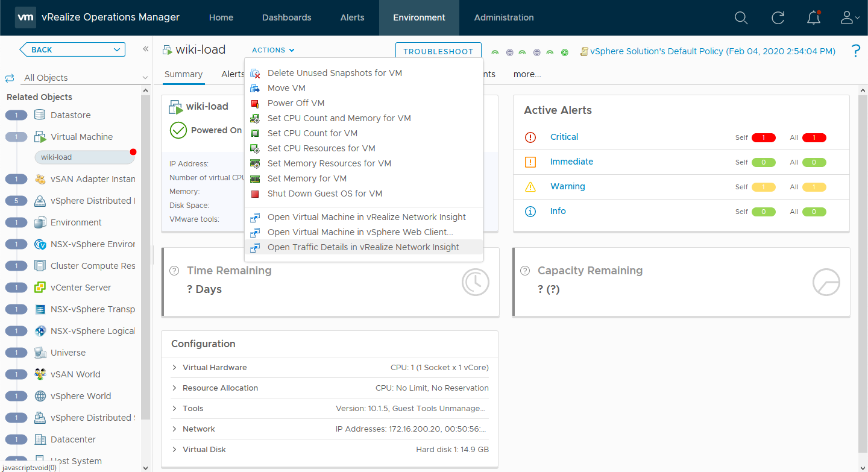This screenshot has height=472, width=868.
Task: Click the Warning alert yellow triangle icon
Action: [x=530, y=187]
